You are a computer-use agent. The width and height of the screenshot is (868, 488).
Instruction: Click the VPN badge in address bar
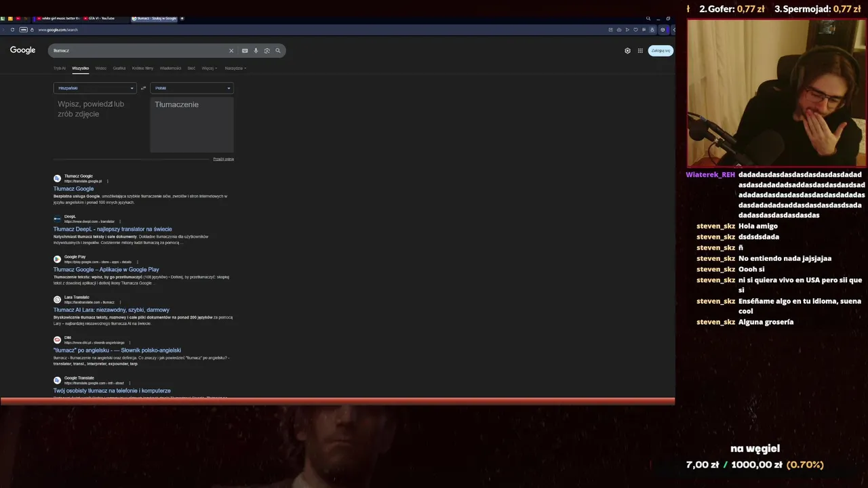pyautogui.click(x=24, y=30)
